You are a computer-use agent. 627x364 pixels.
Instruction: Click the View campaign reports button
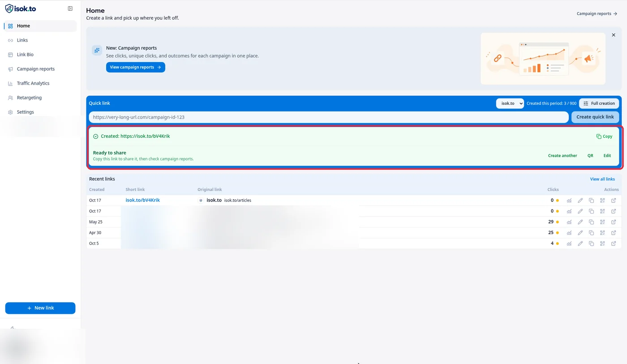click(136, 67)
